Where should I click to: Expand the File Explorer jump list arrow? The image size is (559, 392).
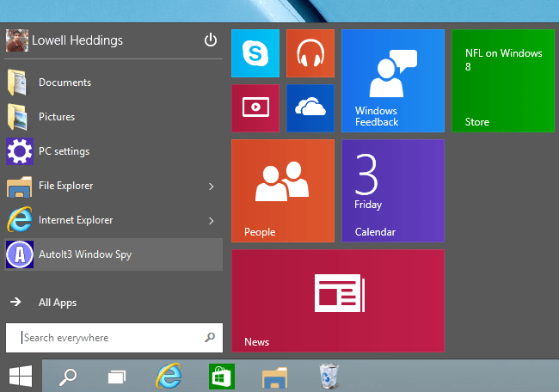(x=212, y=187)
